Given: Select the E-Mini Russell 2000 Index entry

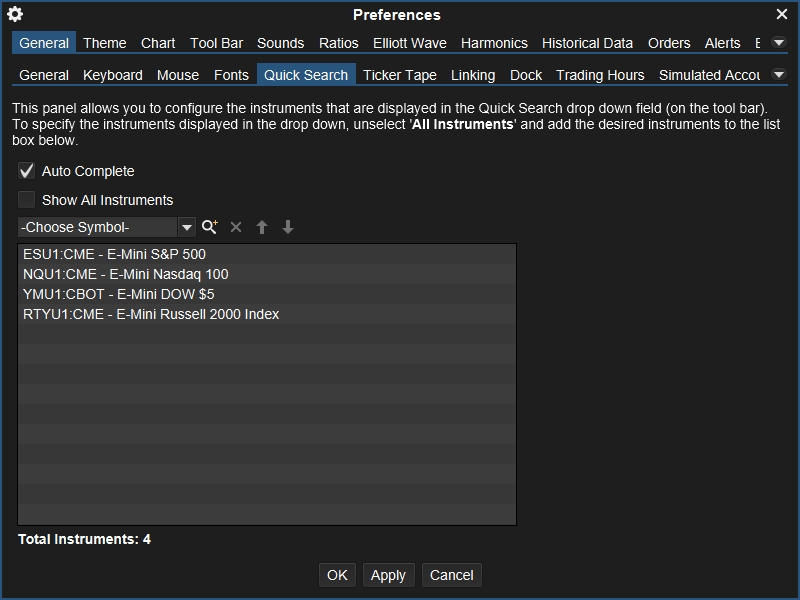Looking at the screenshot, I should 151,314.
